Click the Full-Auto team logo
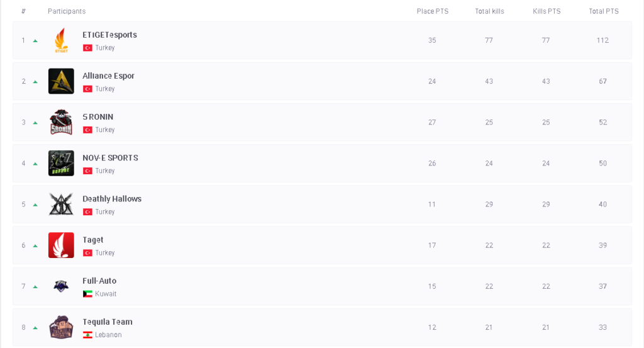The height and width of the screenshot is (348, 644). coord(61,286)
